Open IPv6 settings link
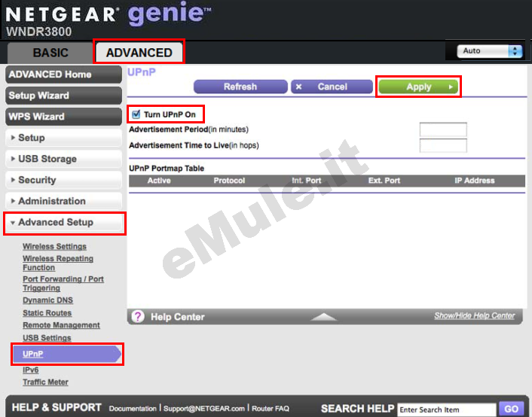 pyautogui.click(x=31, y=370)
